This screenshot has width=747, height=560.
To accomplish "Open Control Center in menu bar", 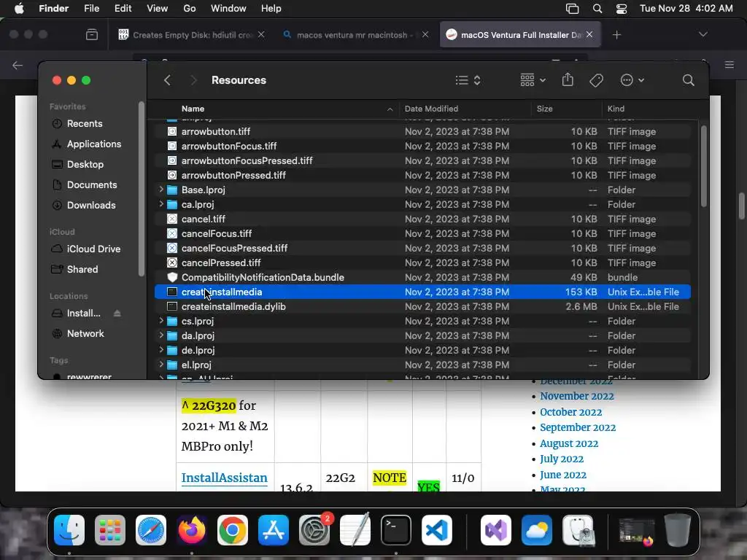I will (622, 9).
